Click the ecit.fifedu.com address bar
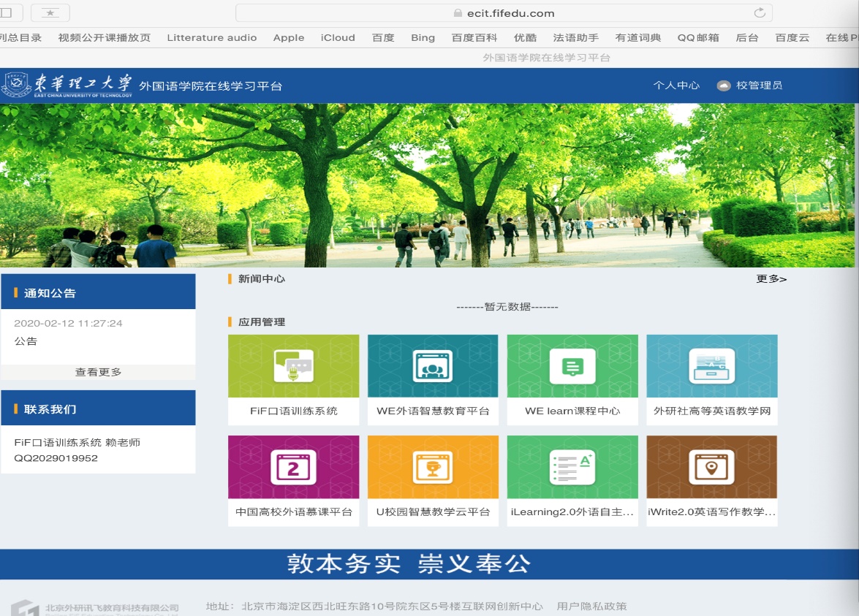 [x=503, y=13]
